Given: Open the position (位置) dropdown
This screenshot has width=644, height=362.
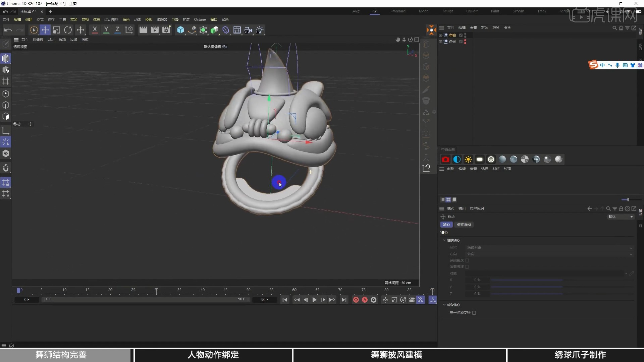Looking at the screenshot, I should tap(549, 248).
